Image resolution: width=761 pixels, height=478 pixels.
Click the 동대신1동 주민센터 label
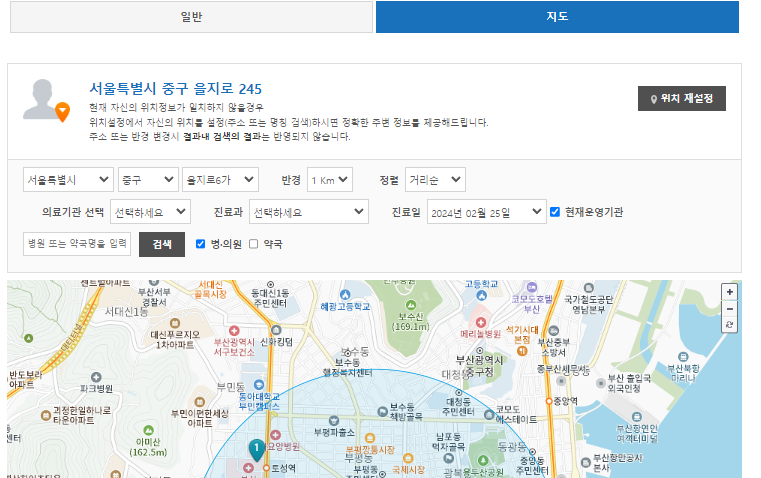pos(270,298)
